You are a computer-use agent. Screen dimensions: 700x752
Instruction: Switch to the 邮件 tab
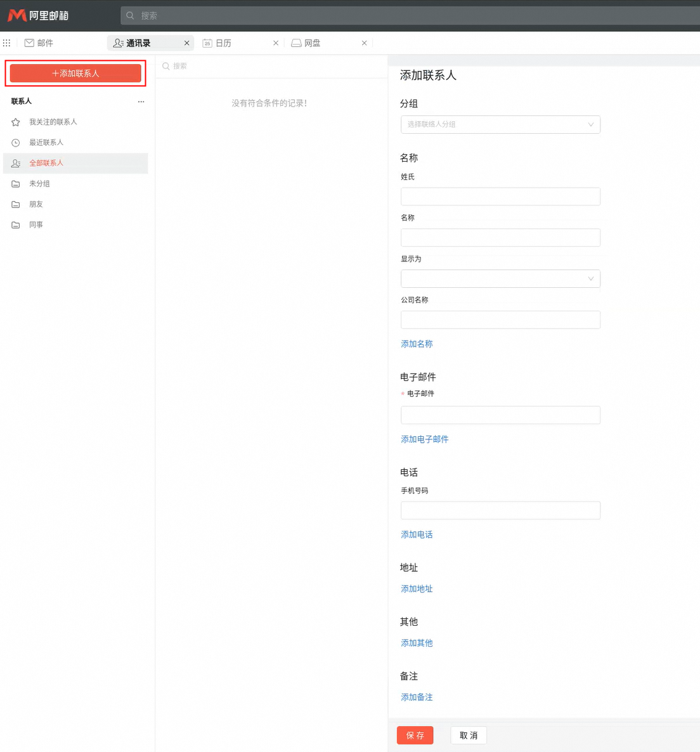(39, 43)
